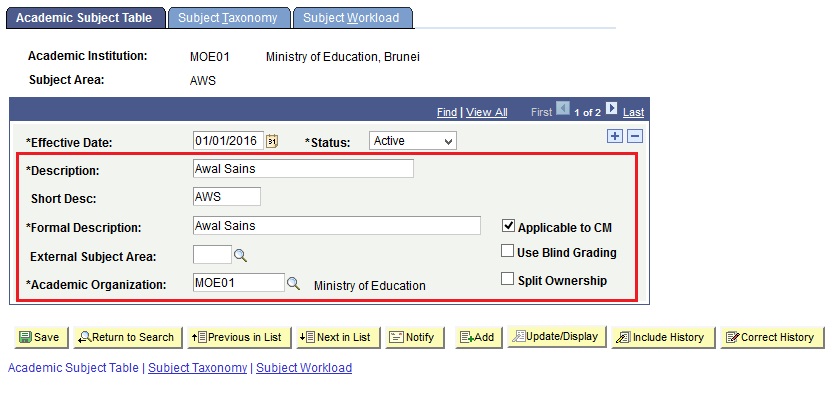This screenshot has height=395, width=838.
Task: Enable Split Ownership checkbox
Action: click(x=507, y=279)
